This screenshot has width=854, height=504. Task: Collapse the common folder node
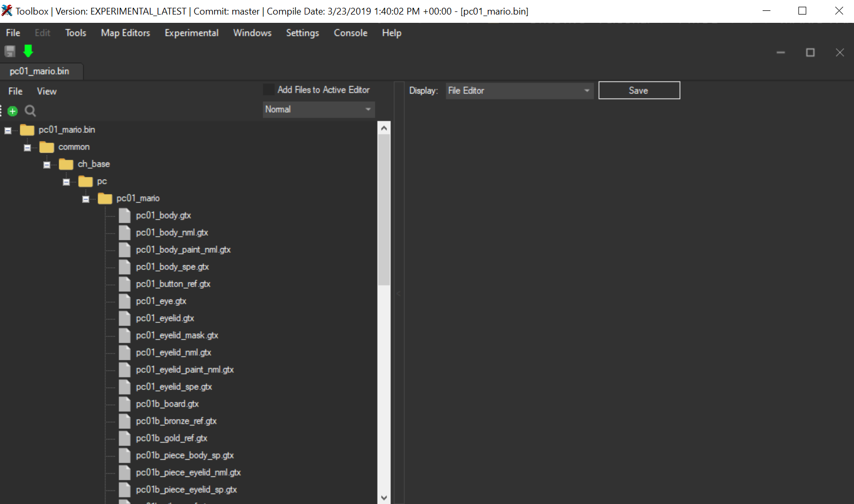pos(28,147)
